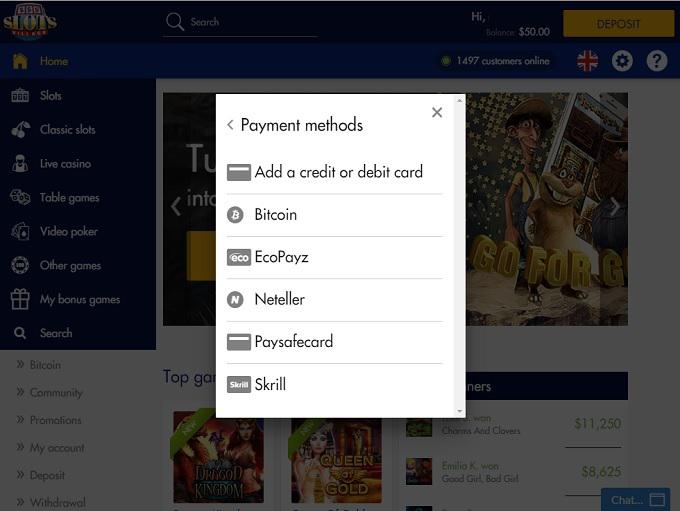Viewport: 680px width, 511px height.
Task: Select the Skrill payment option
Action: [334, 384]
